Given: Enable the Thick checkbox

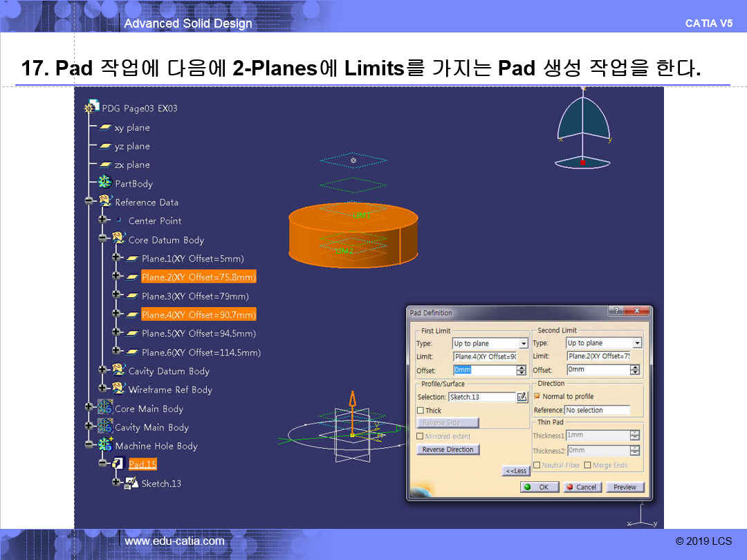Looking at the screenshot, I should coord(420,411).
